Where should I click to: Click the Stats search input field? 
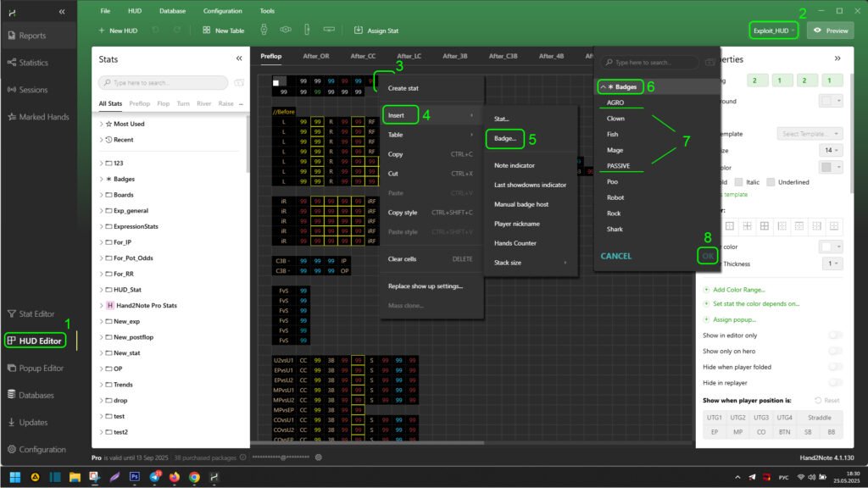[163, 83]
